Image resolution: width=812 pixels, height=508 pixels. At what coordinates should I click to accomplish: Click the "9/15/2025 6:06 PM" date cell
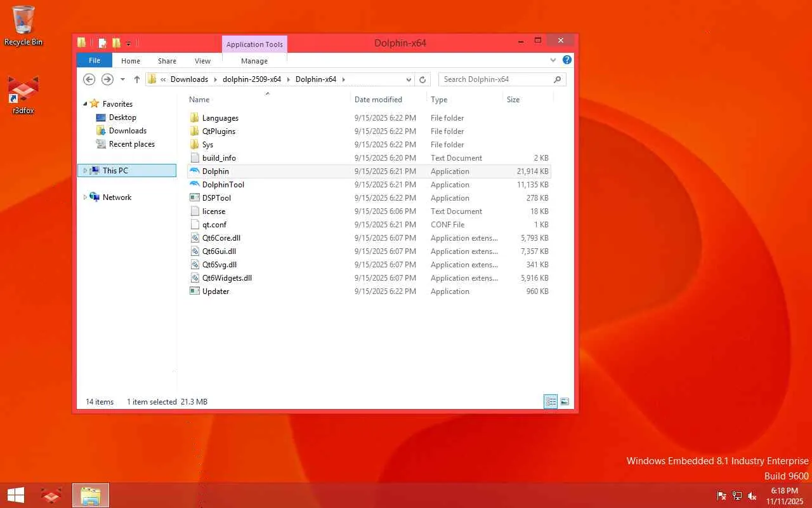point(386,211)
